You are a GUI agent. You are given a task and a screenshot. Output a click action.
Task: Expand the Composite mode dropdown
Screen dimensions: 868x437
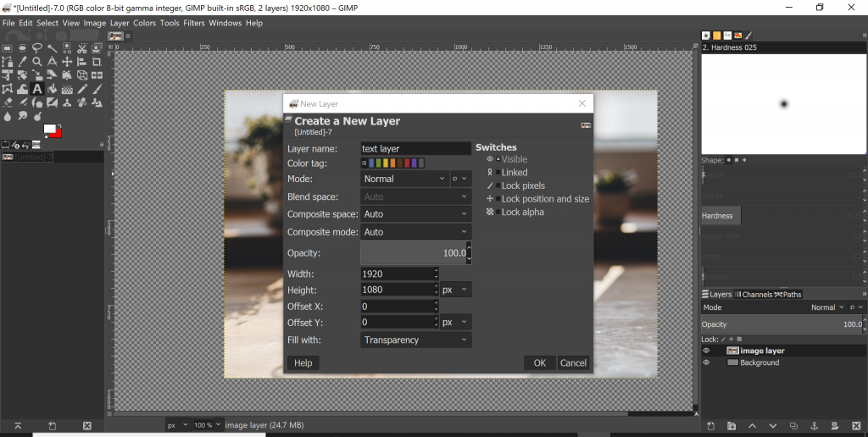(415, 232)
